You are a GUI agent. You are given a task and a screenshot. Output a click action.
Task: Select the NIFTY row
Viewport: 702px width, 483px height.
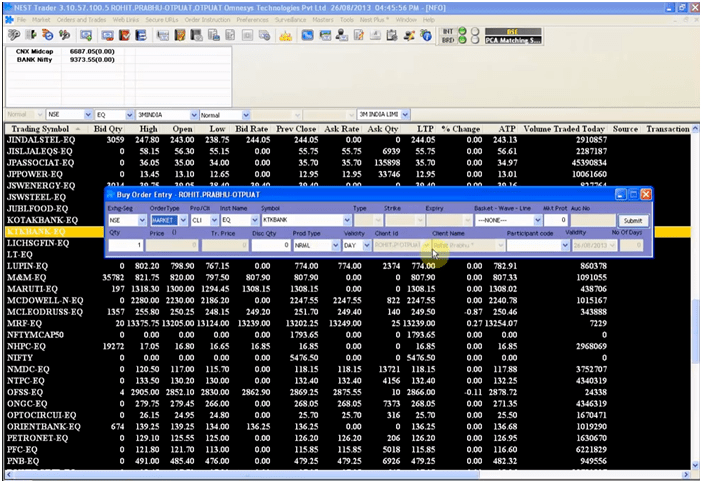347,358
